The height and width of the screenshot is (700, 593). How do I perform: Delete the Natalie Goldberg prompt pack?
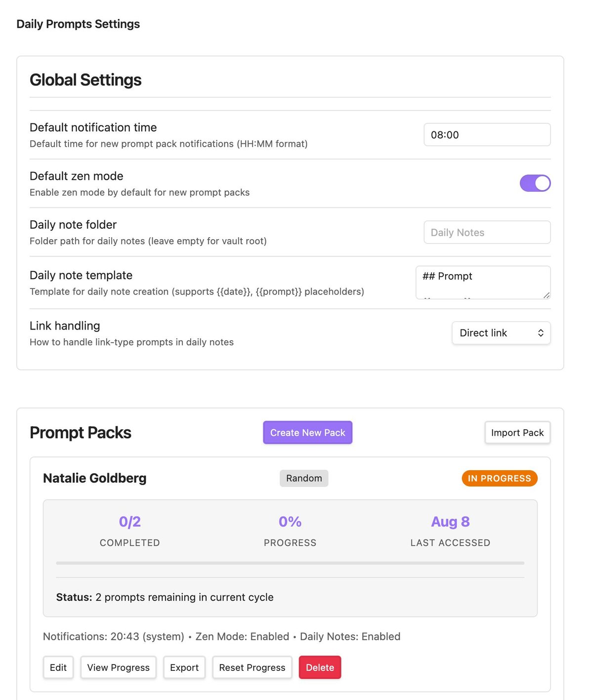[320, 667]
